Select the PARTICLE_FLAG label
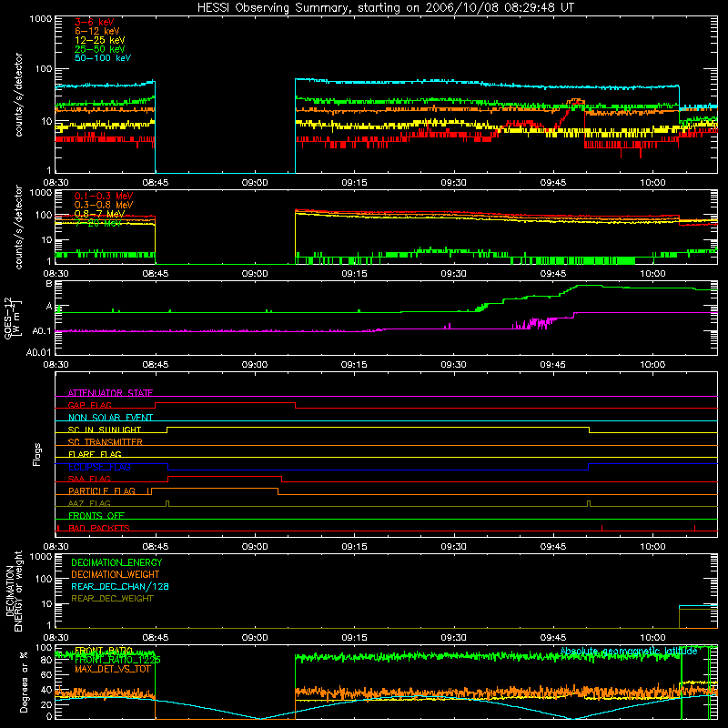 pos(102,491)
